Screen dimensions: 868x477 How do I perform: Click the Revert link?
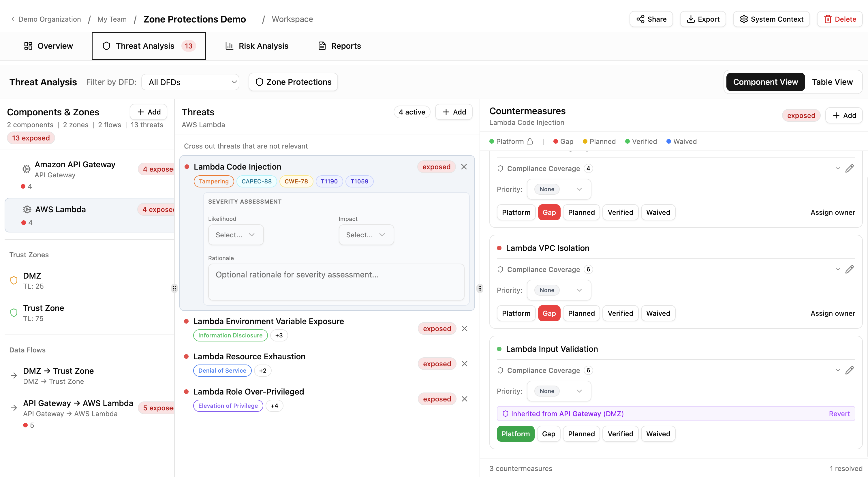[839, 414]
